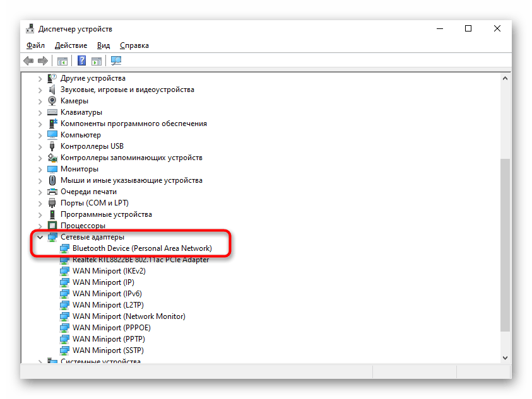Click icon of Контроллеры запоминающих устройств

point(52,158)
